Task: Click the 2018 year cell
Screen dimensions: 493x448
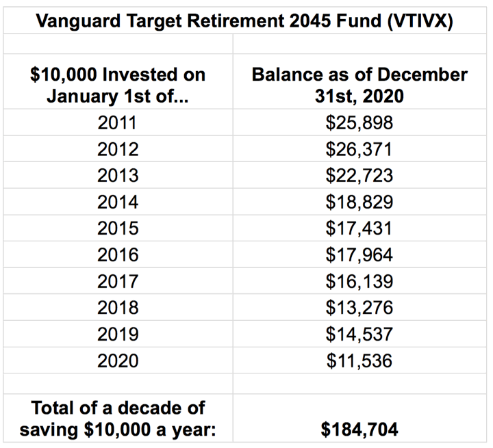Action: 118,308
